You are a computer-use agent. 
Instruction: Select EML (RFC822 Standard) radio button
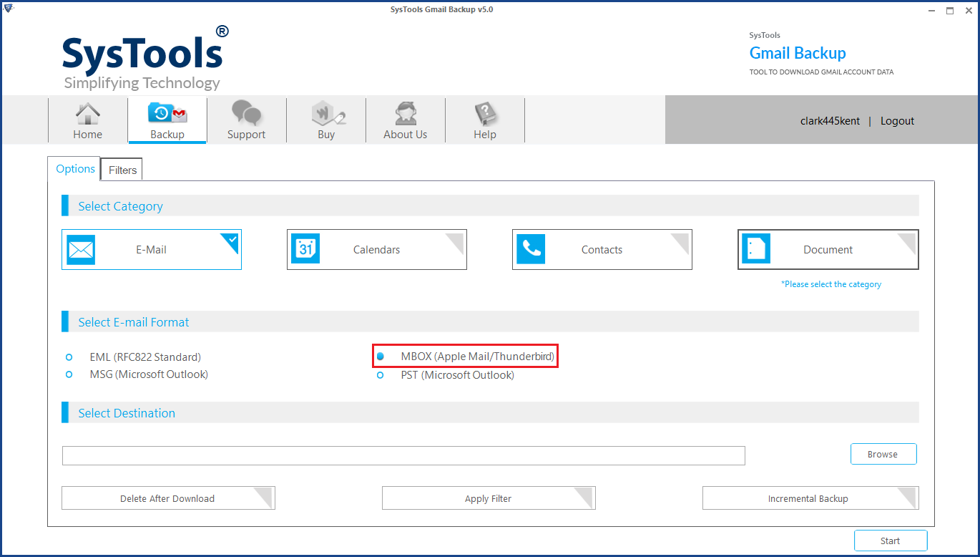[69, 357]
